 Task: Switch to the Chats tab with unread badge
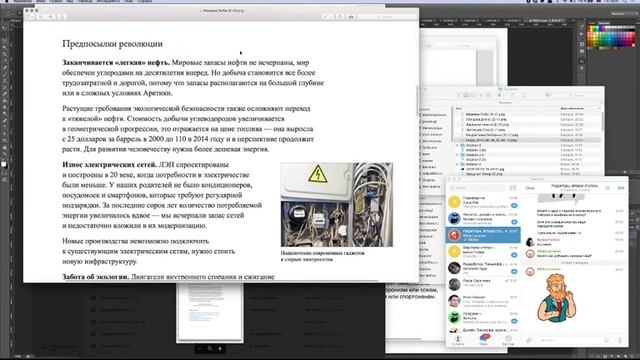pyautogui.click(x=484, y=340)
